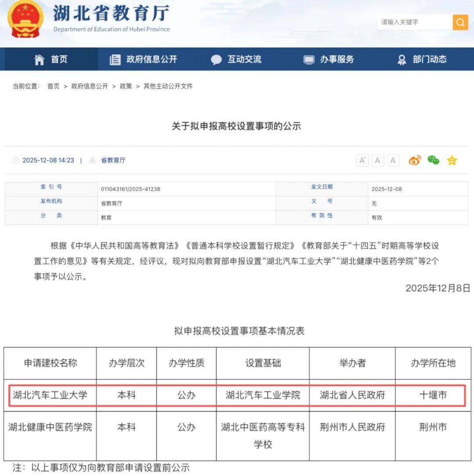The width and height of the screenshot is (474, 476).
Task: Open the 政府信息公开 navigation menu
Action: point(144,59)
